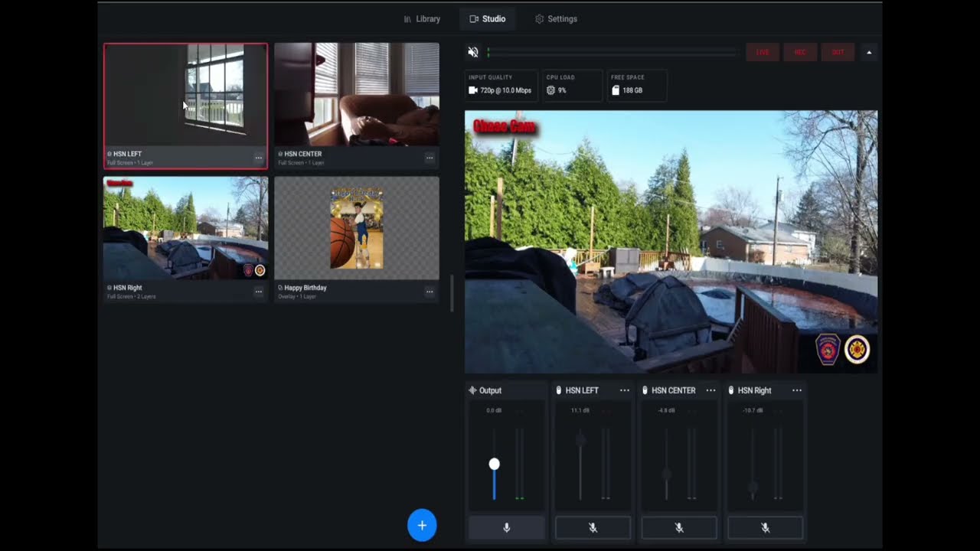
Task: Switch to the Library tab
Action: (422, 19)
